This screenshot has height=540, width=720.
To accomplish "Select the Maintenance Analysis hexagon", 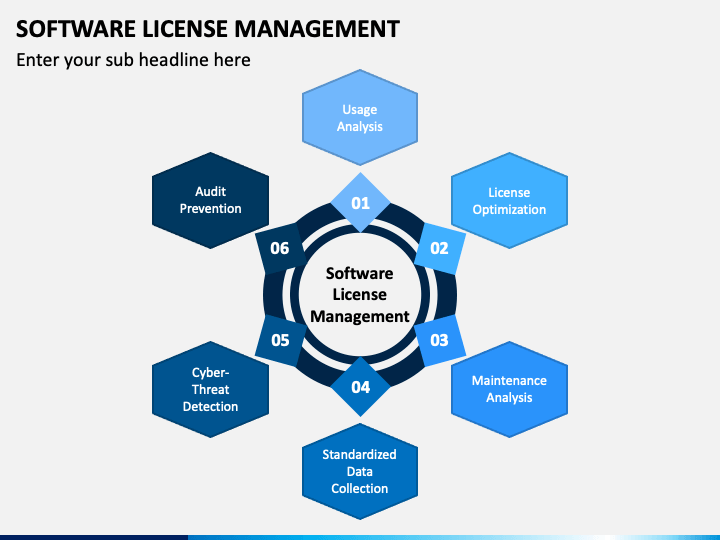I will [x=509, y=389].
